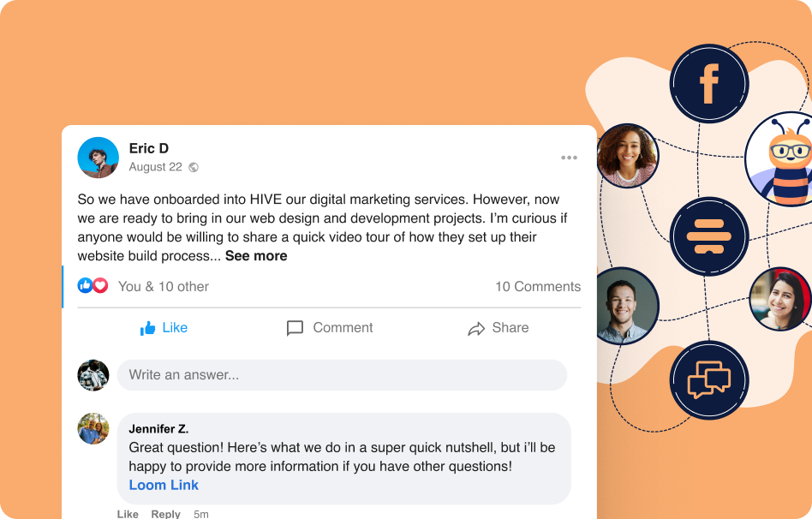Reply to Jennifer Z.'s comment

pyautogui.click(x=165, y=514)
